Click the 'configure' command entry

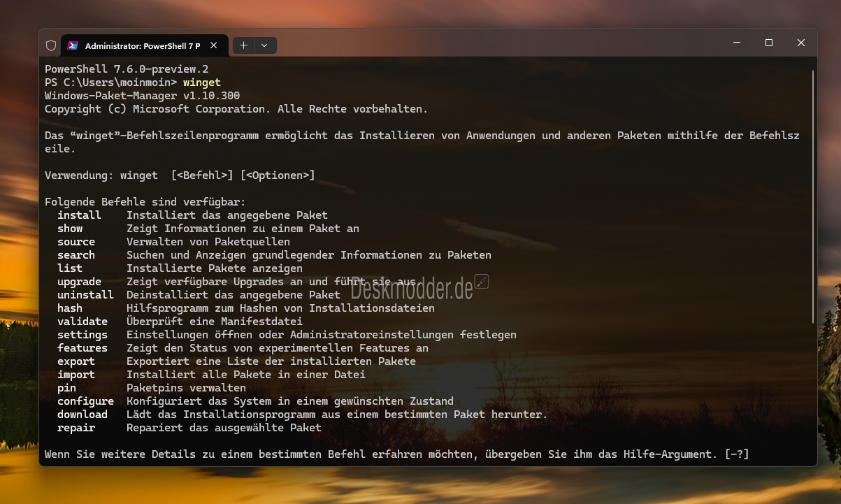pos(85,401)
